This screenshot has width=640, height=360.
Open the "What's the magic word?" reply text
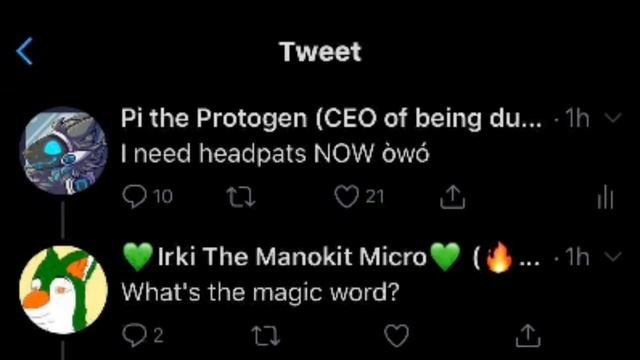260,293
